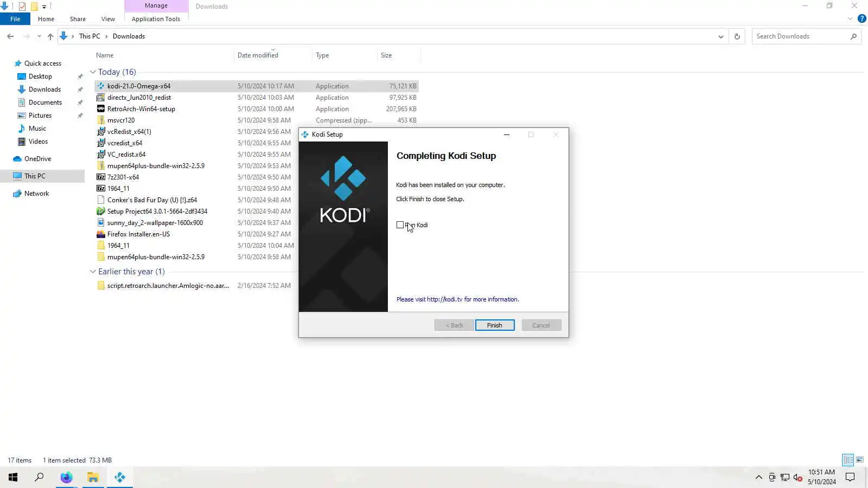Select script.retroarch.launcher folder icon
Viewport: 868px width, 488px height.
pos(101,286)
